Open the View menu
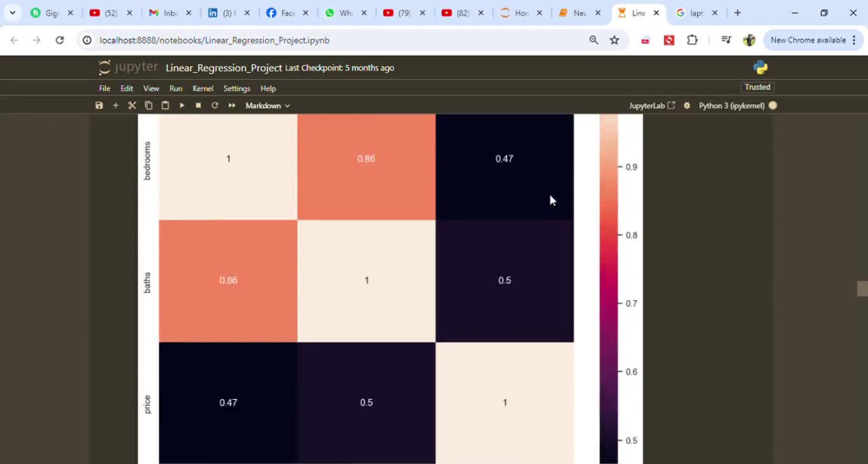The width and height of the screenshot is (868, 464). (x=151, y=88)
